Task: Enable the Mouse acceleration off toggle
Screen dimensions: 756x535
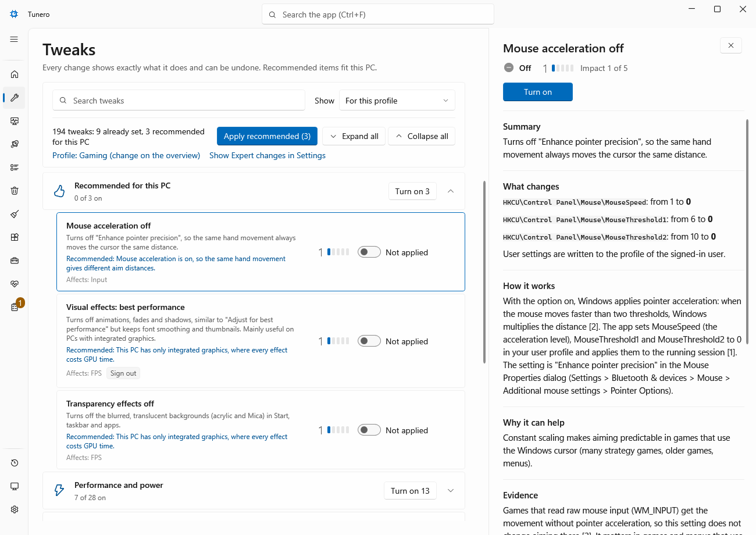Action: click(x=369, y=252)
